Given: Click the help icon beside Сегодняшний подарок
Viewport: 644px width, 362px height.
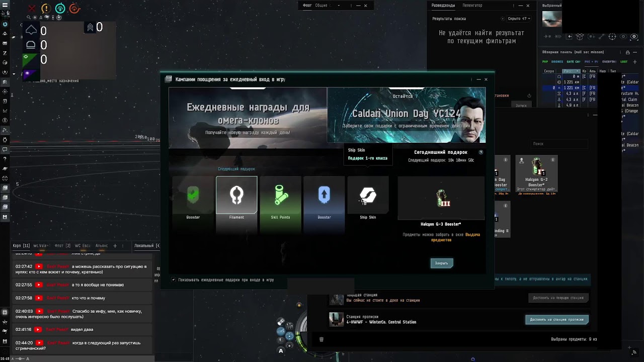Looking at the screenshot, I should pyautogui.click(x=481, y=152).
